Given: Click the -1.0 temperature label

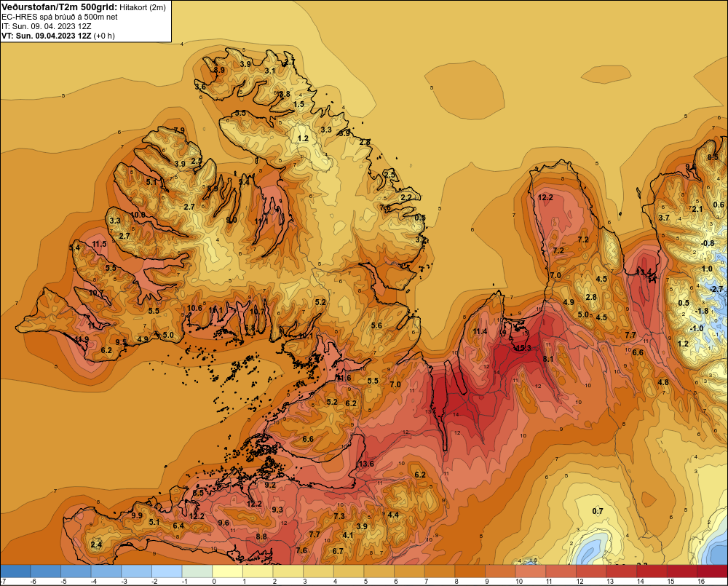Looking at the screenshot, I should (697, 328).
